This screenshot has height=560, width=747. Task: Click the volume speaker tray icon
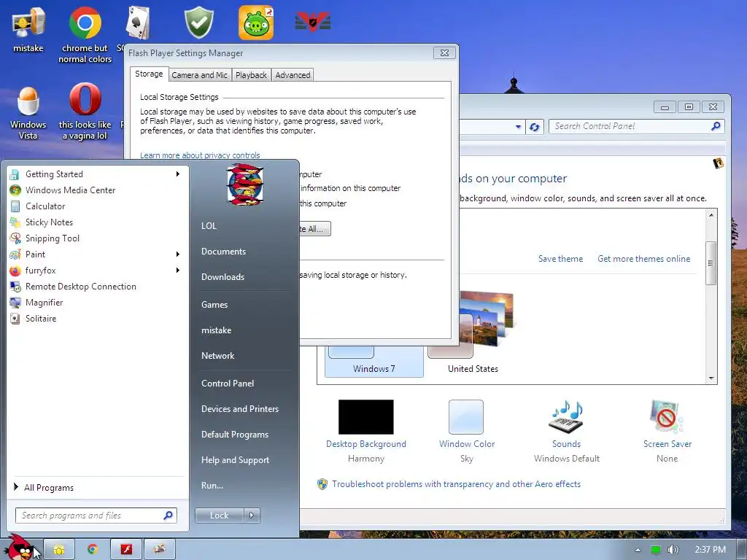pyautogui.click(x=673, y=550)
